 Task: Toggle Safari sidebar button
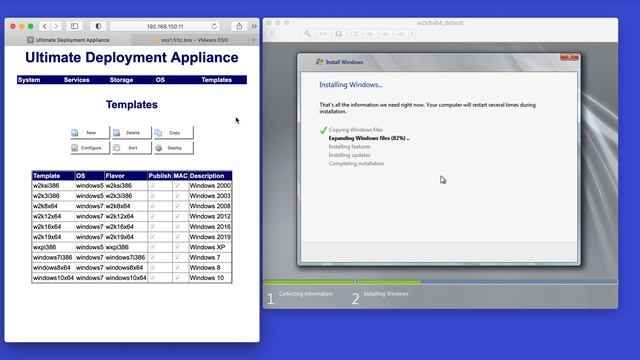[x=74, y=26]
